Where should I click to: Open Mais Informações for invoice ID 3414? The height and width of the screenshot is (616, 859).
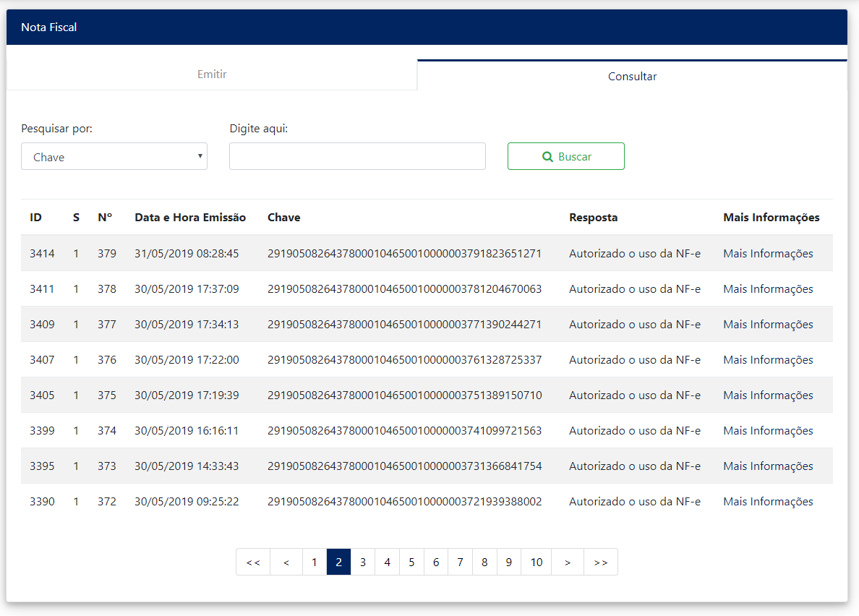tap(768, 254)
